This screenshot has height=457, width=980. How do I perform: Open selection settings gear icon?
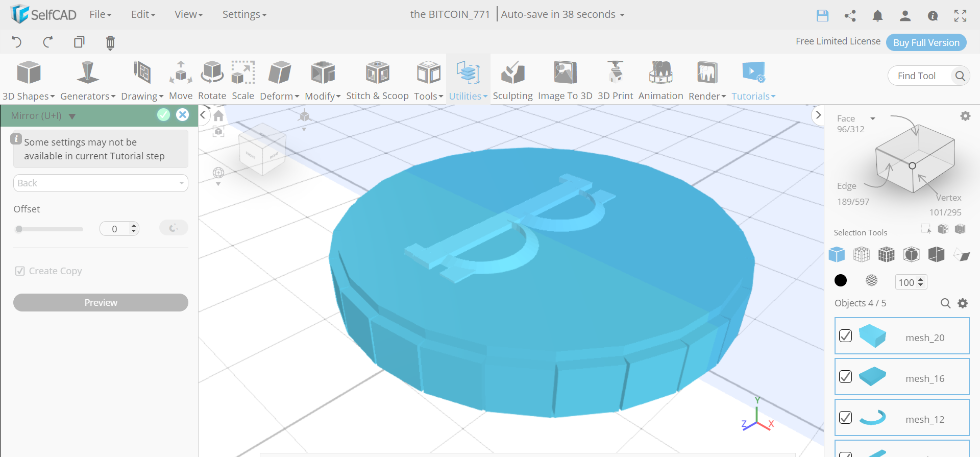click(x=965, y=116)
